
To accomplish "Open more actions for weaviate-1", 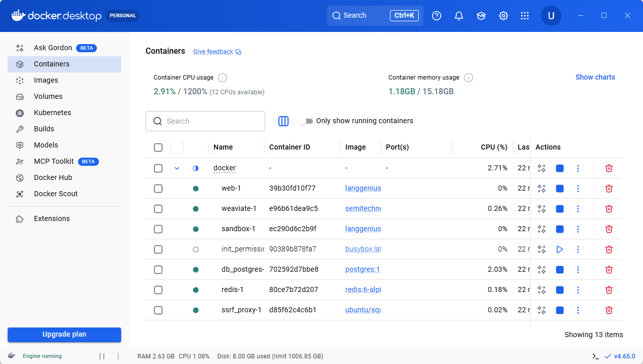I will [578, 209].
